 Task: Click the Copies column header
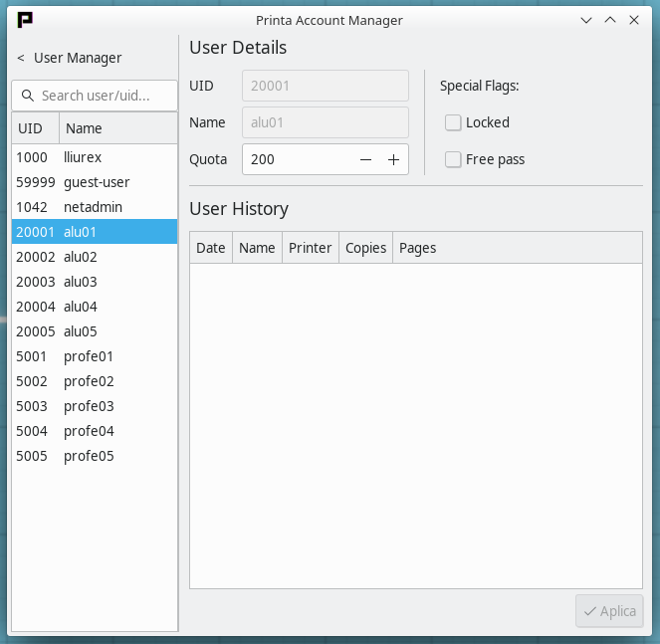click(365, 248)
